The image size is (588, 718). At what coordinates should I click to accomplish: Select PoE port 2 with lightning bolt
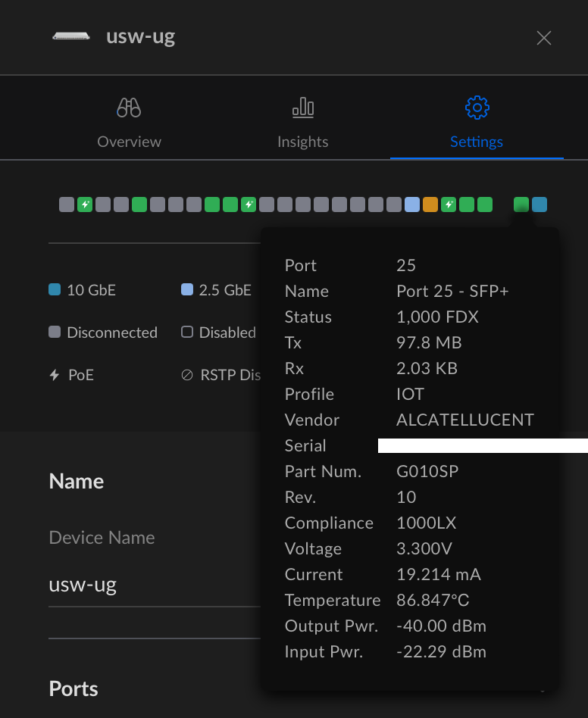click(x=85, y=204)
